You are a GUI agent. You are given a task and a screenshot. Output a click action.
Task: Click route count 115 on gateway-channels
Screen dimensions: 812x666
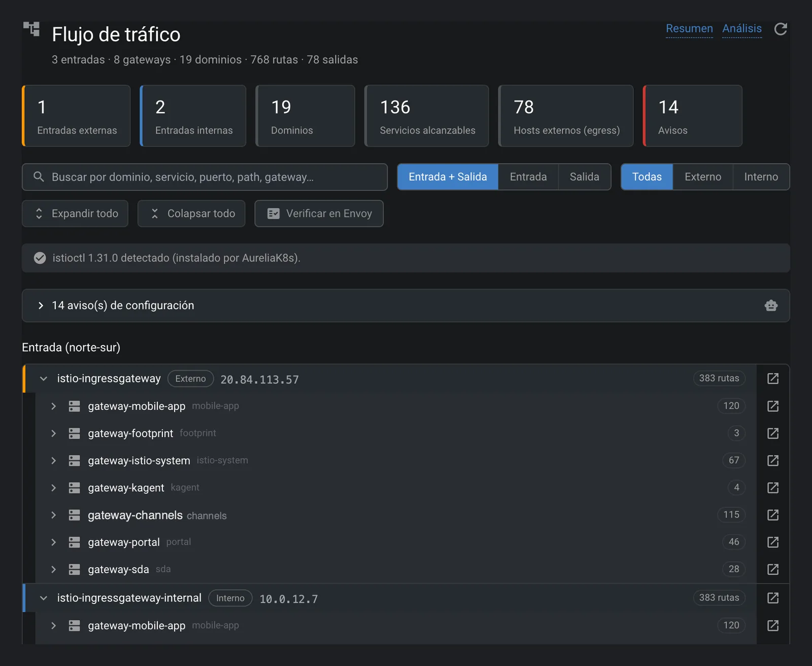point(731,515)
